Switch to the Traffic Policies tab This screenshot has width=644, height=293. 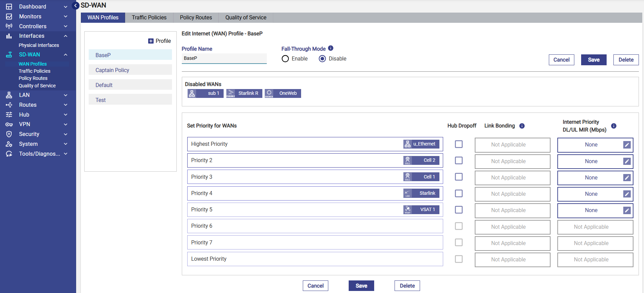(149, 18)
